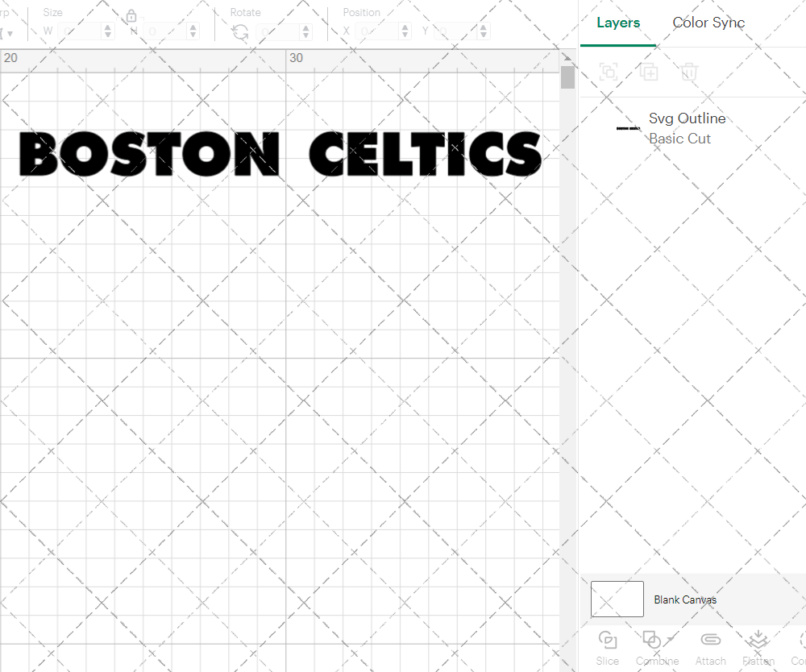Click the Blank Canvas label
This screenshot has height=672, width=806.
pyautogui.click(x=686, y=599)
